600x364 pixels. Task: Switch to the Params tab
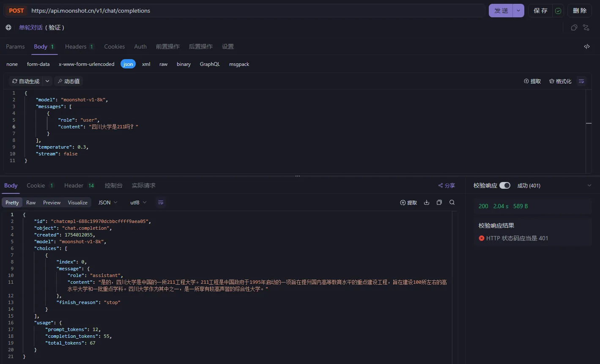click(x=15, y=46)
